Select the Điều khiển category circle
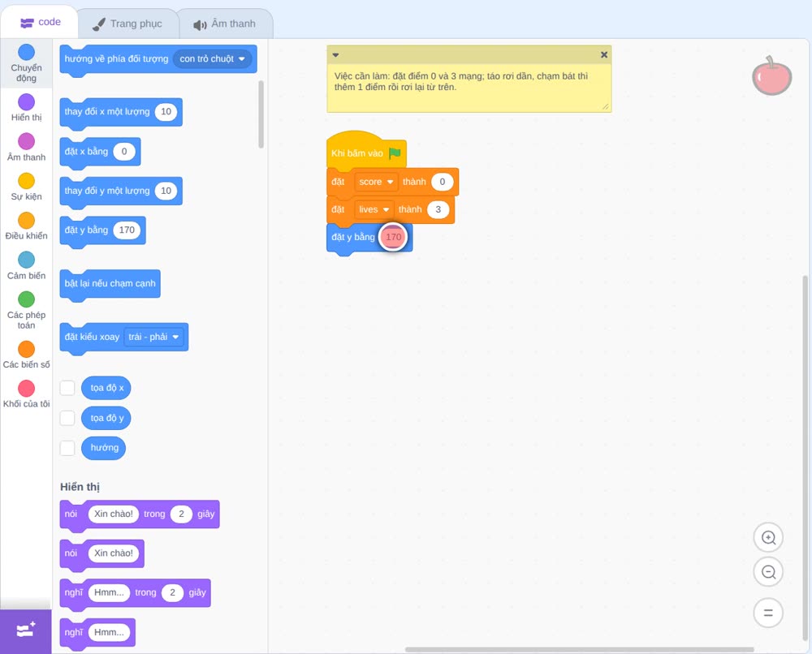Screen dimensions: 812x654 click(27, 221)
